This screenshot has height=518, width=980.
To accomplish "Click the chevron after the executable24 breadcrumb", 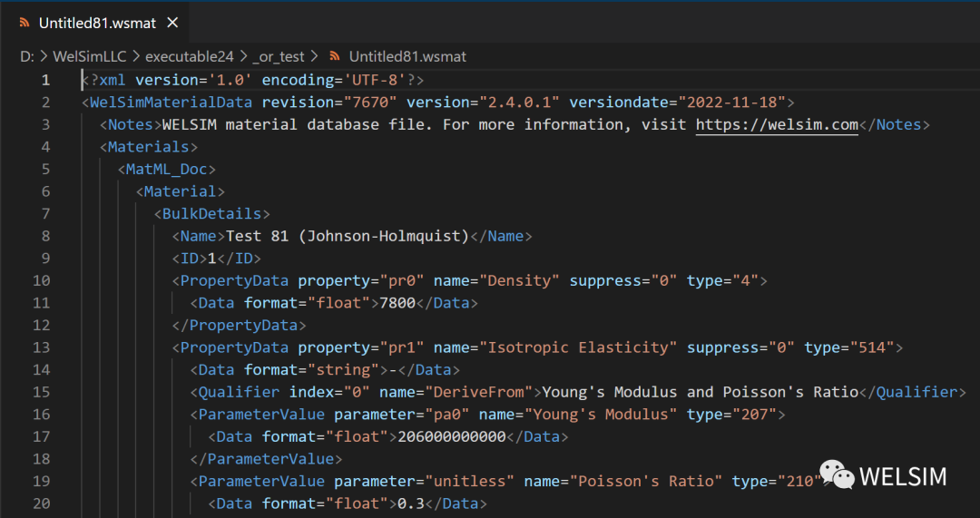I will click(x=243, y=56).
